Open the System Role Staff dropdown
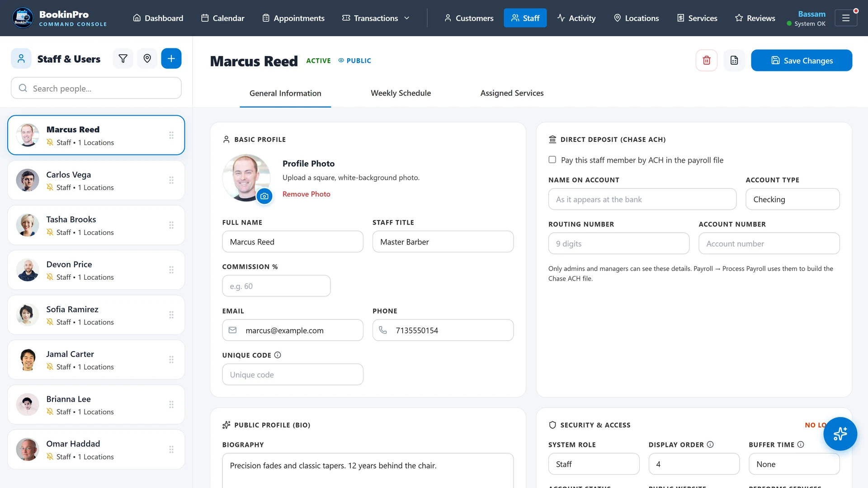Viewport: 868px width, 488px height. point(594,464)
